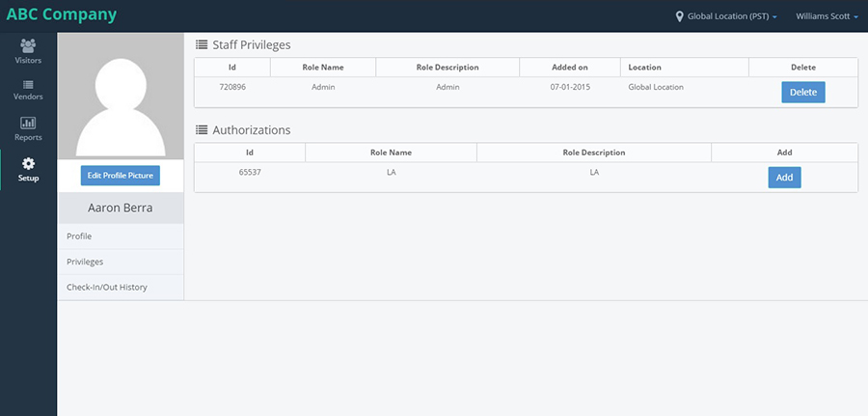The image size is (868, 416).
Task: Click the ABC Company logo title
Action: pyautogui.click(x=62, y=14)
